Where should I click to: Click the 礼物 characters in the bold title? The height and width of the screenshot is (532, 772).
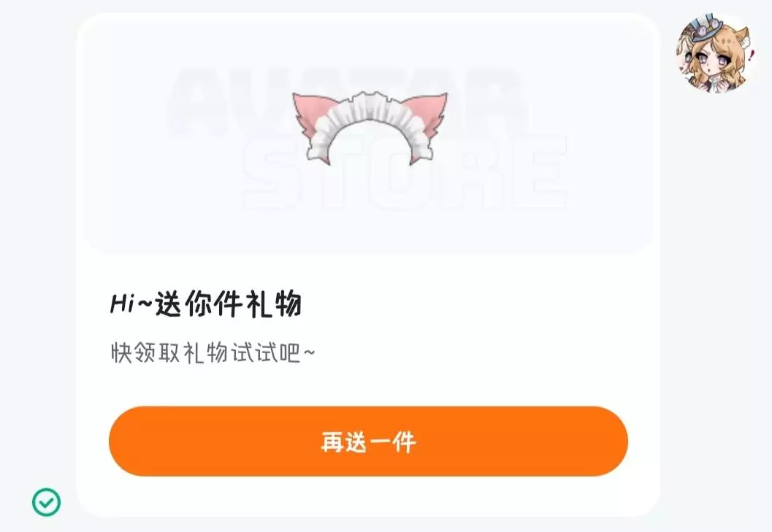[274, 304]
